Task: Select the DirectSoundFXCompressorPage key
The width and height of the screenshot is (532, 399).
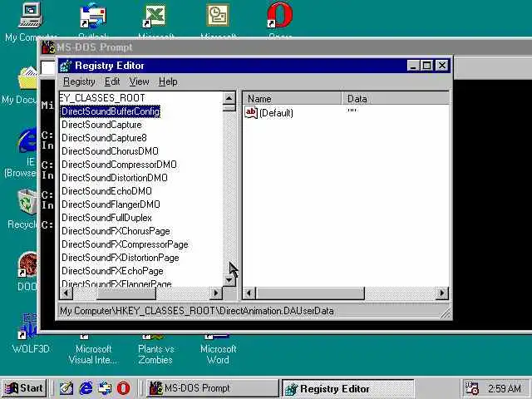Action: 125,244
